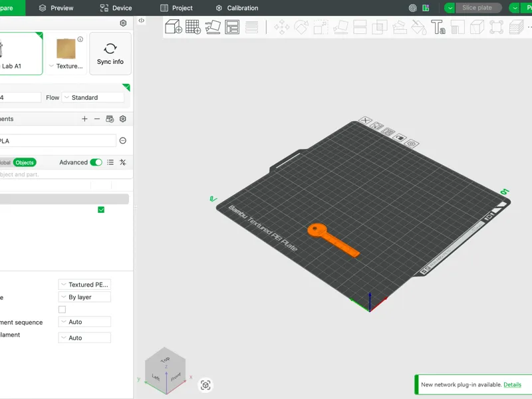
Task: Click the Add plate grid icon
Action: tap(193, 27)
